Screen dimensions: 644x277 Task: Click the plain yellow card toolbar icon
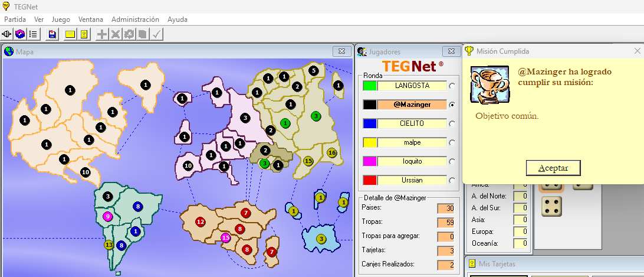coord(70,34)
